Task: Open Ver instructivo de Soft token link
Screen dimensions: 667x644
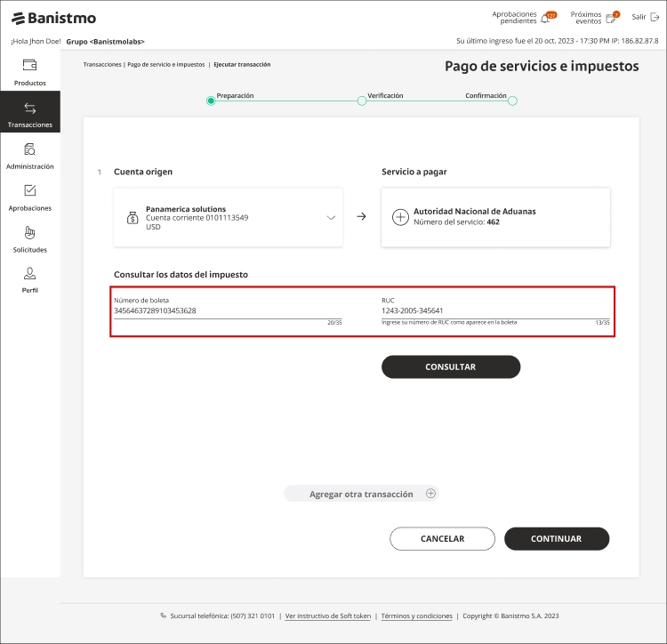Action: tap(328, 616)
